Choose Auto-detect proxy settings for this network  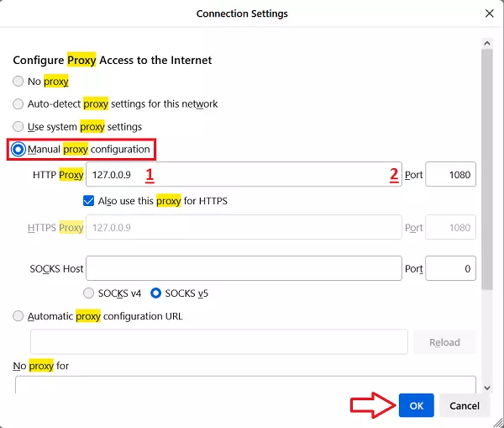point(19,104)
